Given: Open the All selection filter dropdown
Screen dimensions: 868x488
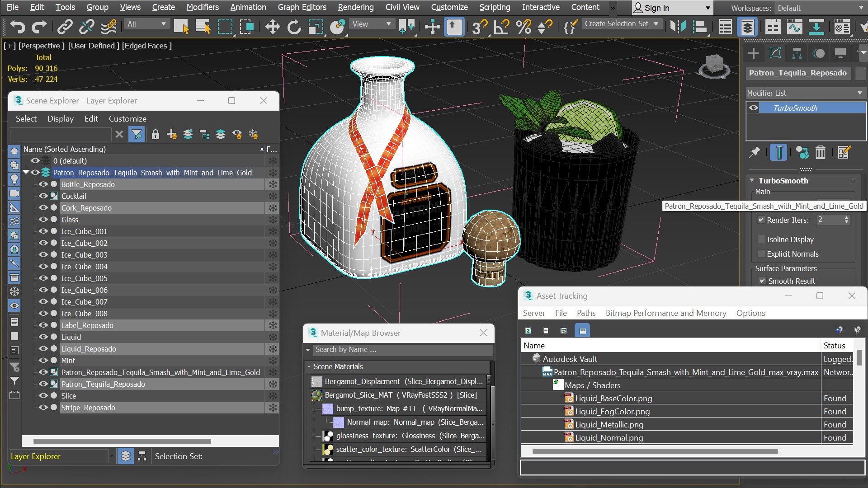Looking at the screenshot, I should pyautogui.click(x=147, y=24).
